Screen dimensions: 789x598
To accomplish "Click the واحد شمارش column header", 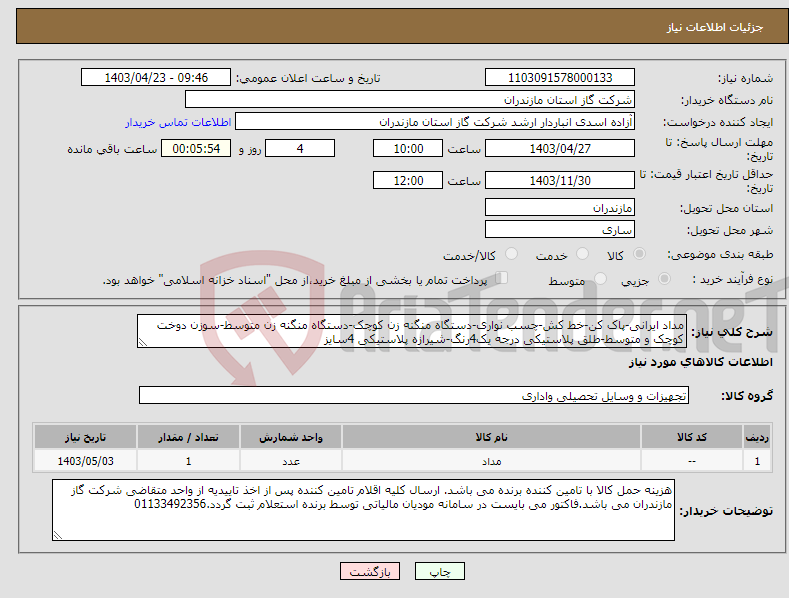I will tap(291, 437).
